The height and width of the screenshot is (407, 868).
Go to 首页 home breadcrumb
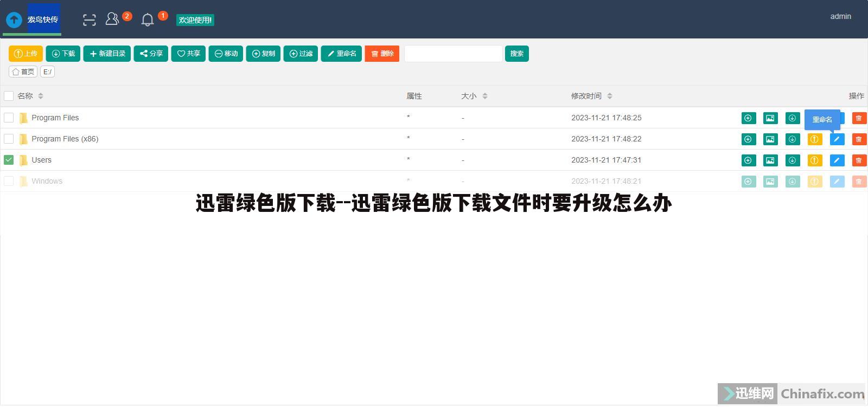[23, 72]
